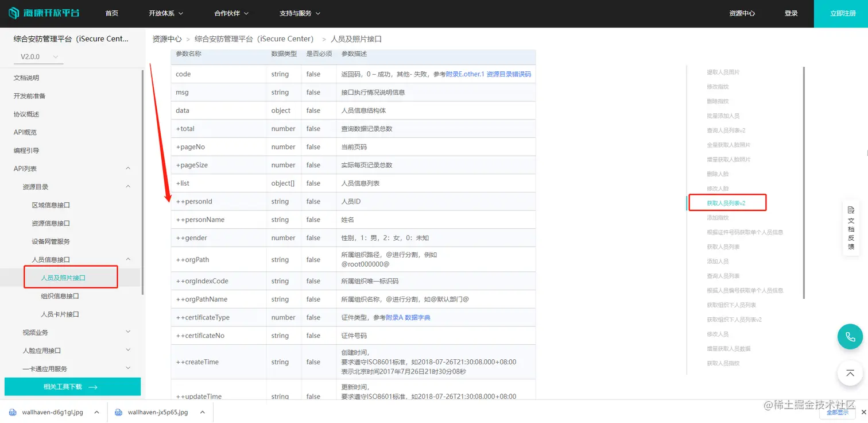Jump to 增量获取人脸照片 in right outline
The image size is (868, 423).
click(728, 159)
